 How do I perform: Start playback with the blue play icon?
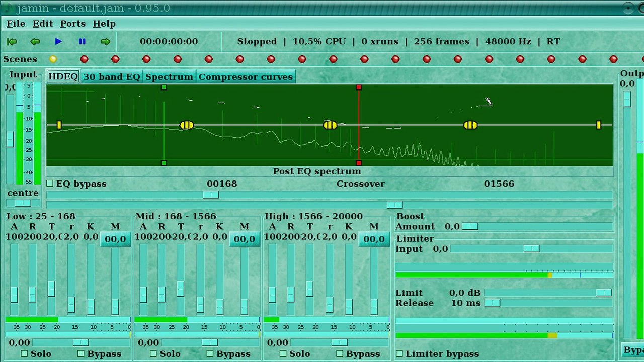click(x=58, y=42)
